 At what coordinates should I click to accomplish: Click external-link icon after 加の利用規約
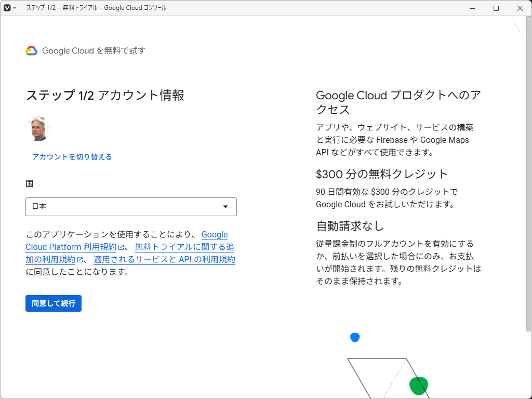[x=80, y=260]
